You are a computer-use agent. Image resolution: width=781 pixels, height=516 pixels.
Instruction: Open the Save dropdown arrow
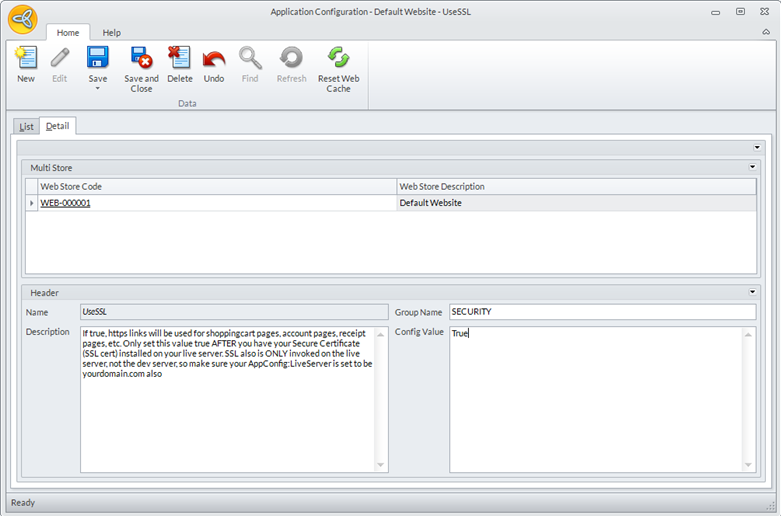click(x=97, y=89)
